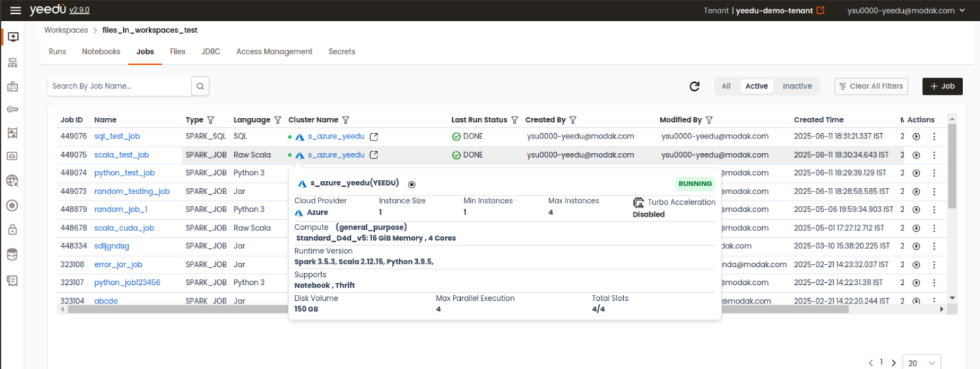This screenshot has height=369, width=980.
Task: Open the page size dropdown showing 20
Action: (922, 363)
